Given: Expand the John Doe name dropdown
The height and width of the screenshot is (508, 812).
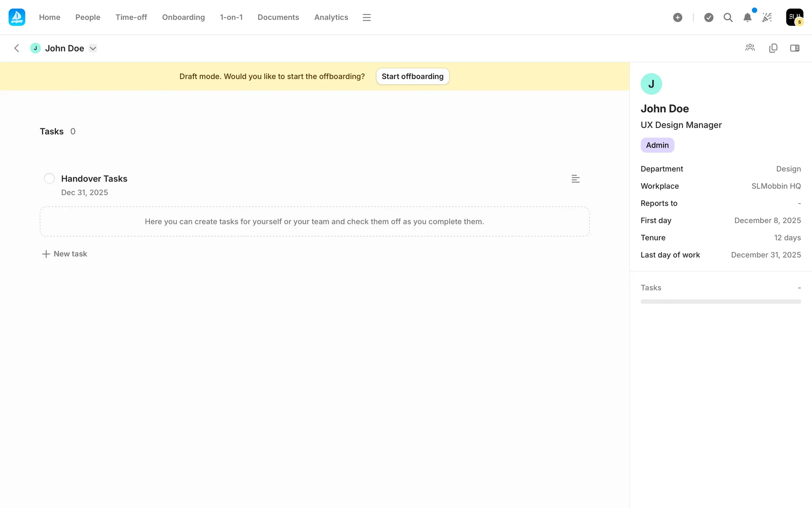Looking at the screenshot, I should [93, 48].
